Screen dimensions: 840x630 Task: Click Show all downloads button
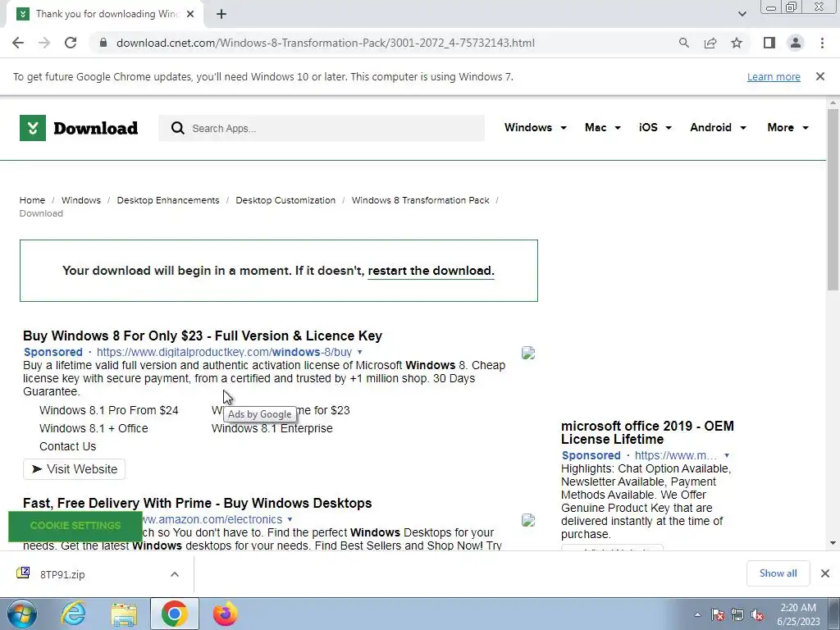pos(778,573)
